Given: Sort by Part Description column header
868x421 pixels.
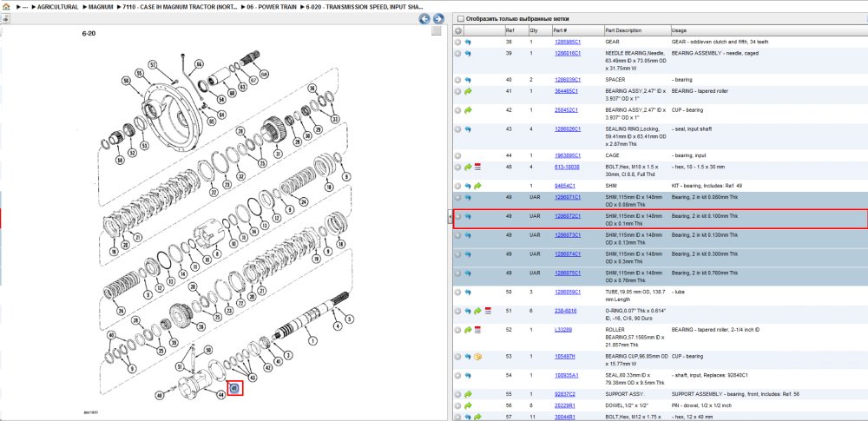Looking at the screenshot, I should [636, 30].
